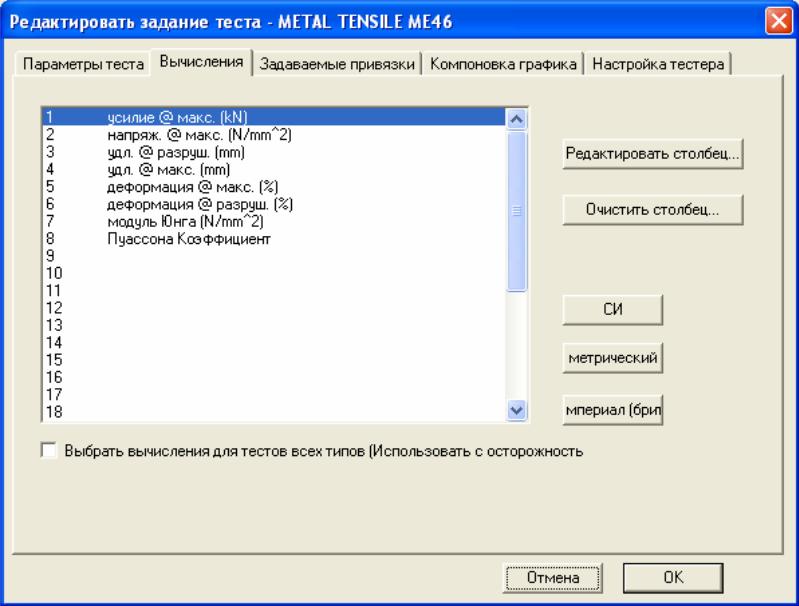
Task: Select row 7 модуль Юнга (N/mm^2)
Action: tap(274, 221)
